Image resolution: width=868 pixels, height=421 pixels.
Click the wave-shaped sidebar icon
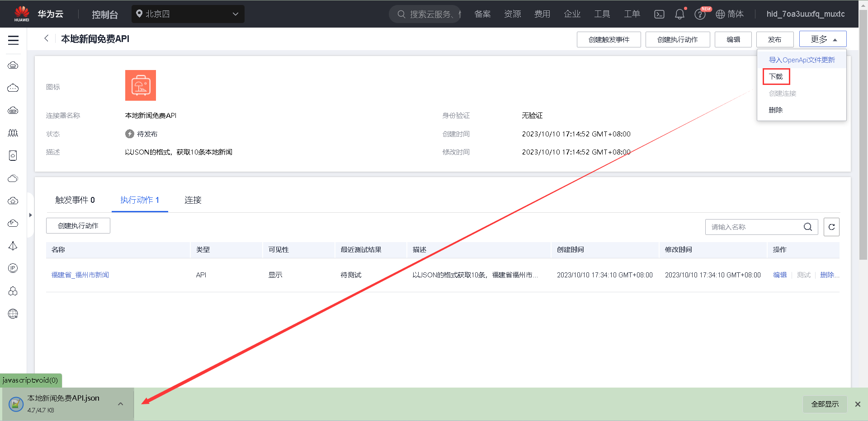click(13, 133)
